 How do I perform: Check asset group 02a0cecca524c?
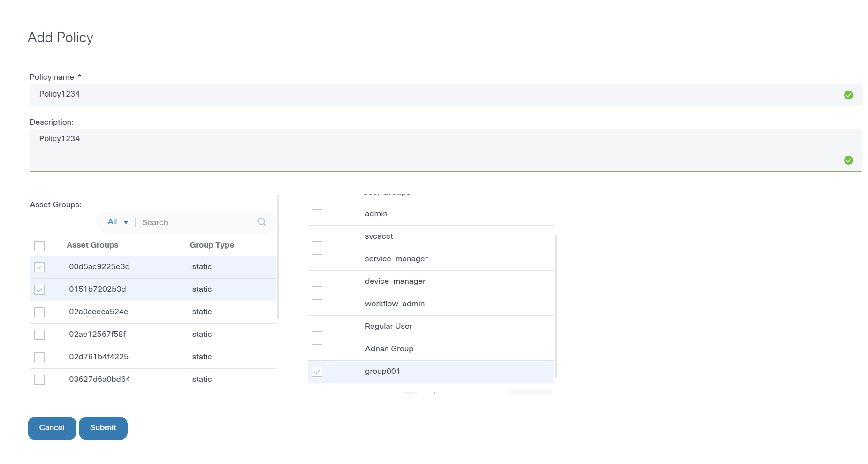pos(39,312)
